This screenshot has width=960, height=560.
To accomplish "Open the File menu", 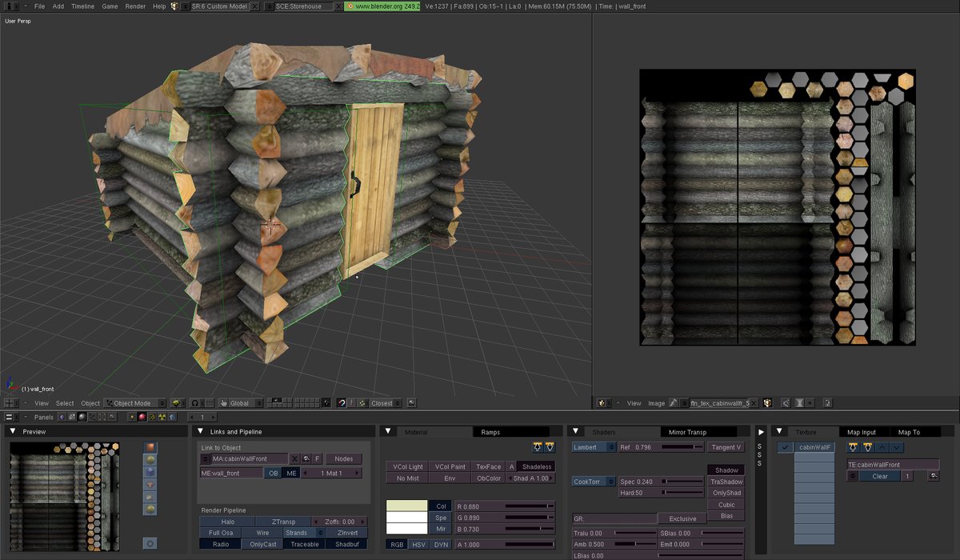I will 39,6.
